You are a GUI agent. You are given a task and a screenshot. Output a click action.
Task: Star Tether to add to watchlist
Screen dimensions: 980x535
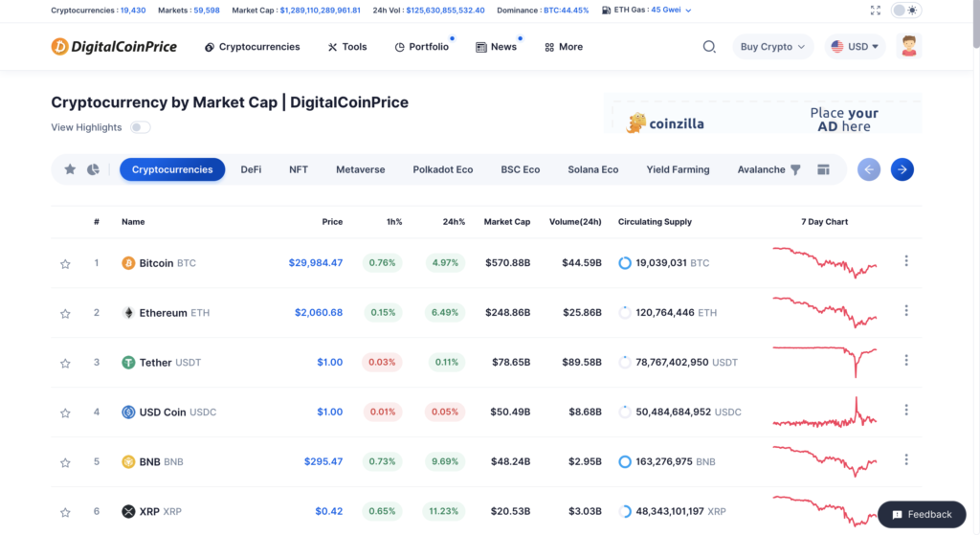pyautogui.click(x=65, y=363)
